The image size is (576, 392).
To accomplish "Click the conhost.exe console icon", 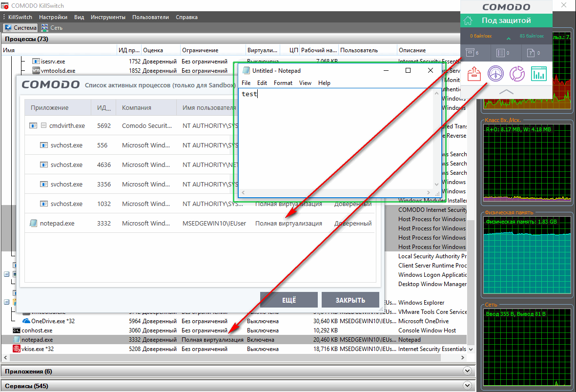I will 17,330.
